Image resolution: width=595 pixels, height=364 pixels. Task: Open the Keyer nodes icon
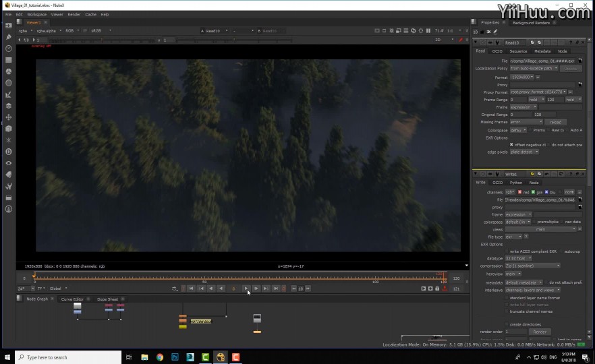(x=8, y=94)
